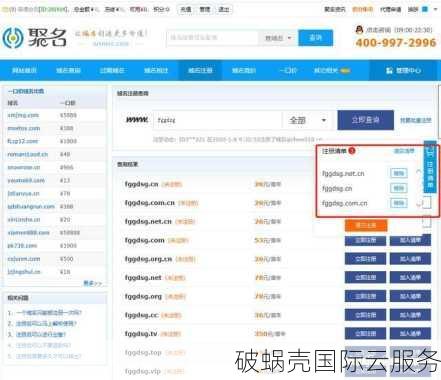Screen dimensions: 441x380
Task: Click the domain input after www
Action: pyautogui.click(x=218, y=120)
